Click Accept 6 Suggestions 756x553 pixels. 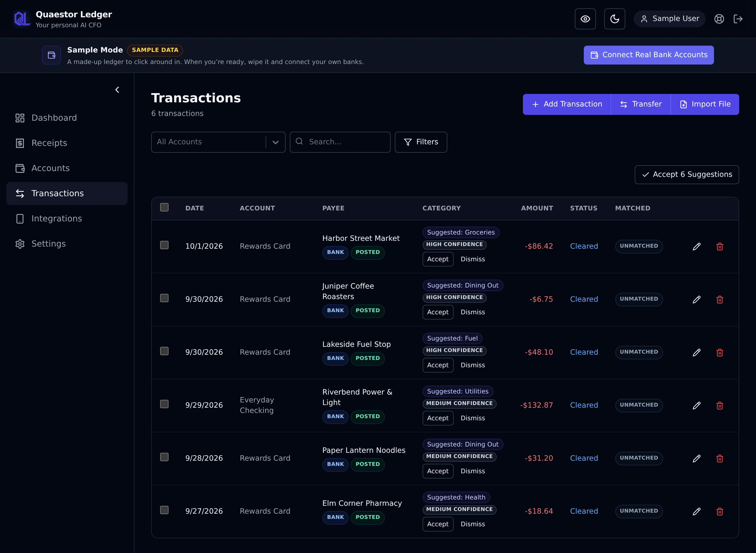[687, 175]
